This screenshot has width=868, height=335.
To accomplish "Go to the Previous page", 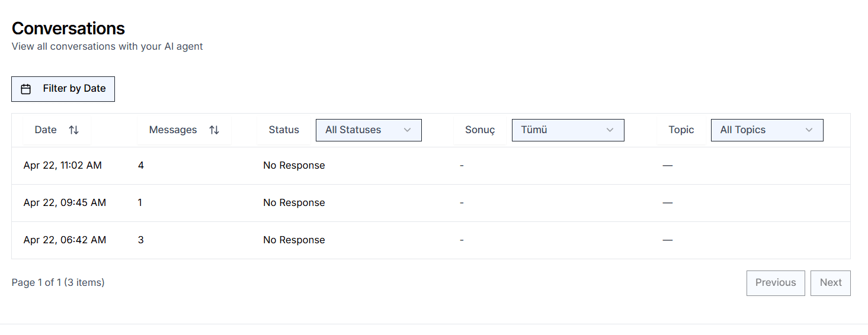I will click(x=776, y=283).
